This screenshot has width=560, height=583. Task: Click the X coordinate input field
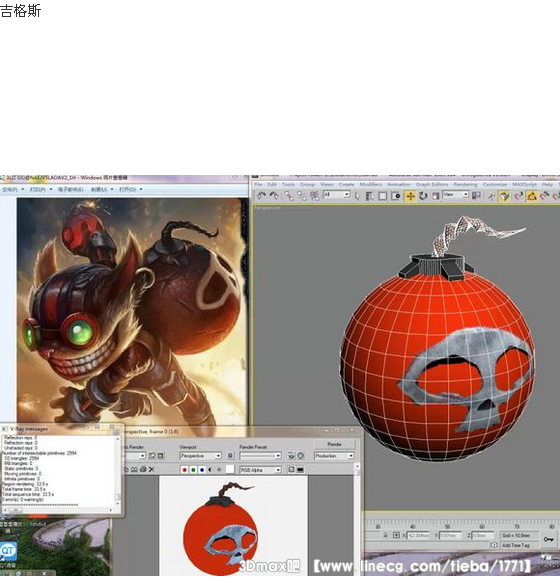coord(418,536)
